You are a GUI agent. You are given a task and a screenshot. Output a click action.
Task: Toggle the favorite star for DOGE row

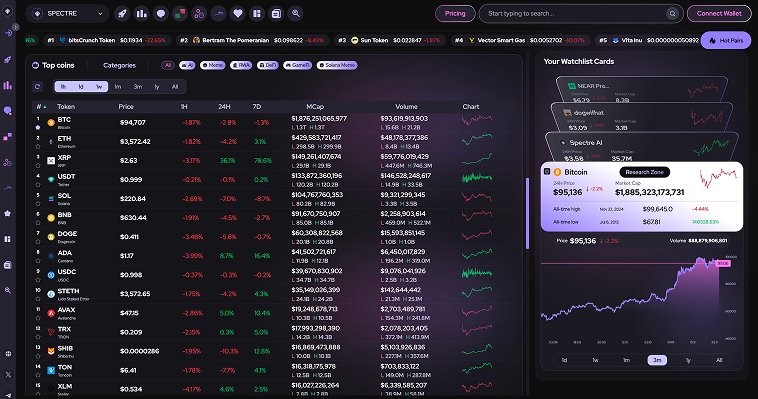click(38, 241)
